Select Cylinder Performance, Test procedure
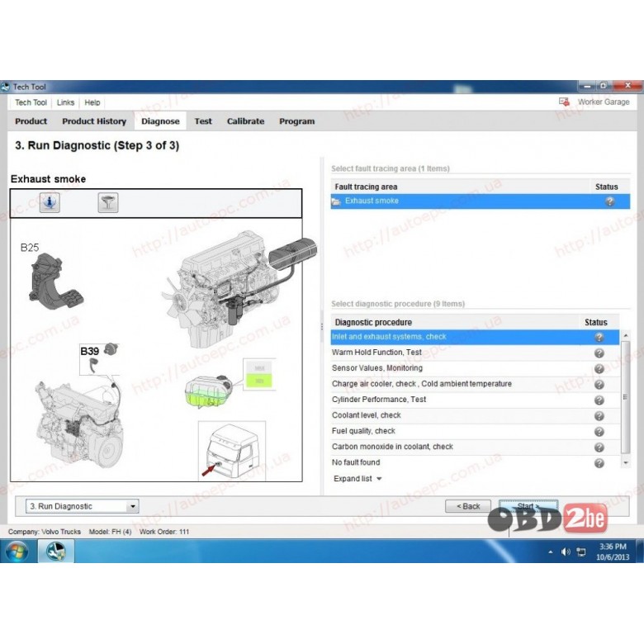644x644 pixels. 475,400
